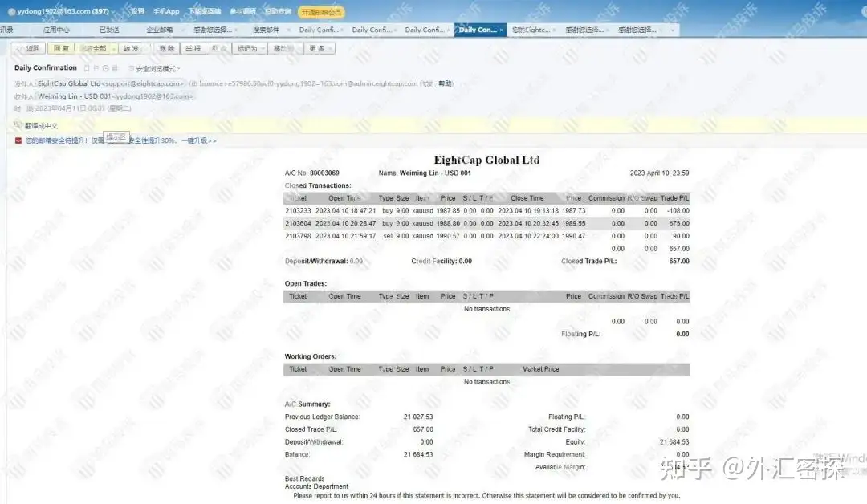Click open price 1987.85
This screenshot has width=867, height=504.
point(448,211)
